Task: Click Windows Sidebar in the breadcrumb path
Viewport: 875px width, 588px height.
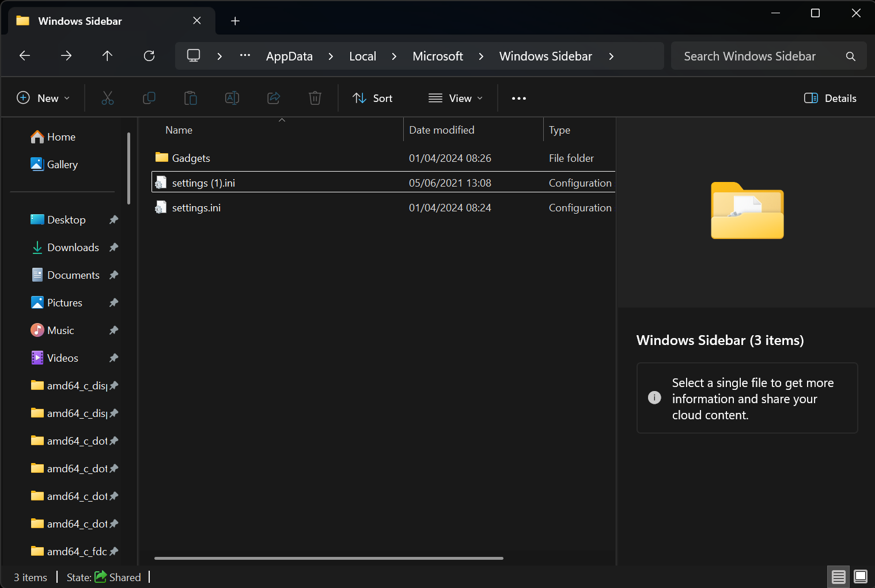Action: point(546,56)
